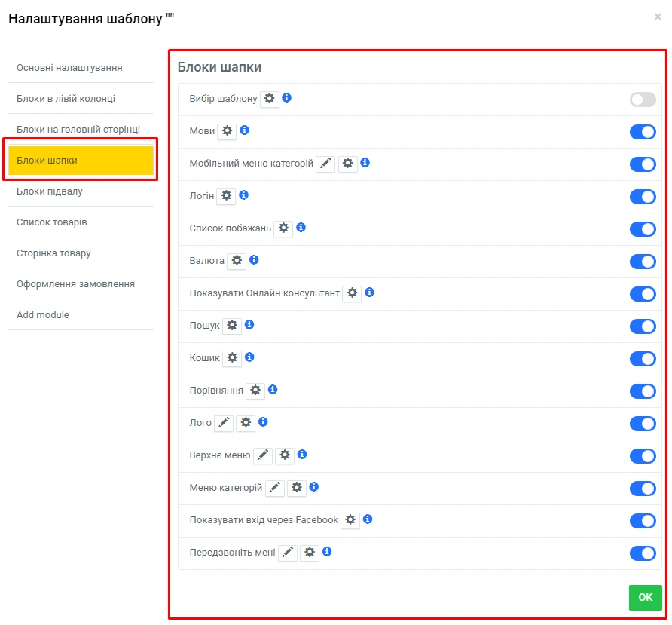Open gear settings for Меню категорій

point(297,488)
